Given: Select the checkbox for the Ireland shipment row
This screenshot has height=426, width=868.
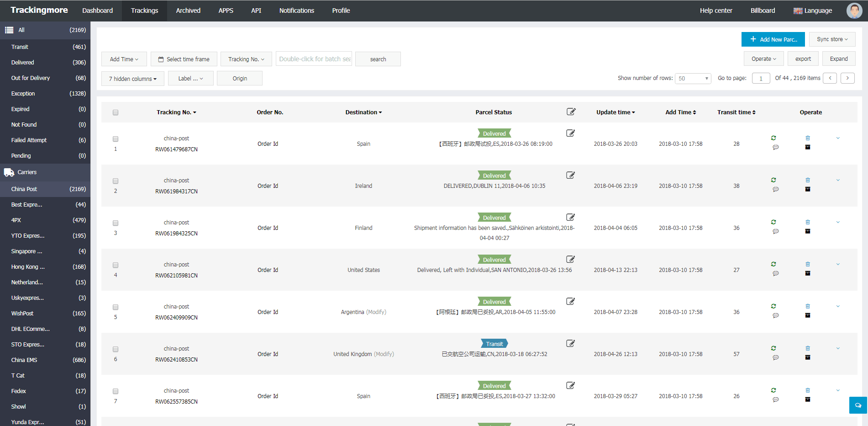Looking at the screenshot, I should click(x=116, y=181).
